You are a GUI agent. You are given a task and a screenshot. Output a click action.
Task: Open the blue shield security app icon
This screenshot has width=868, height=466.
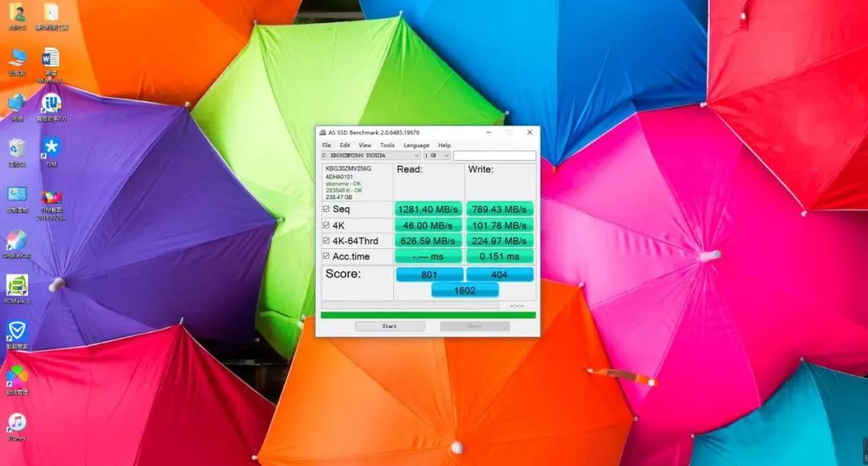tap(17, 330)
